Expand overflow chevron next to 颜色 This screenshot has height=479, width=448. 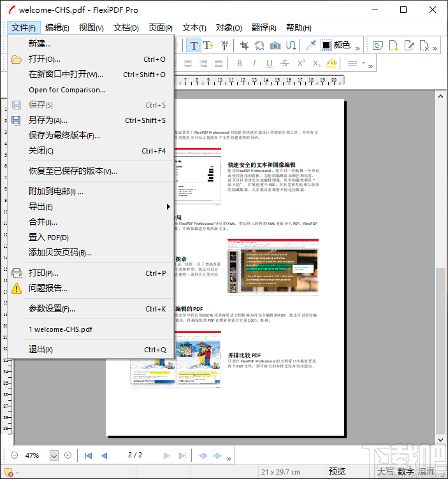pyautogui.click(x=358, y=48)
